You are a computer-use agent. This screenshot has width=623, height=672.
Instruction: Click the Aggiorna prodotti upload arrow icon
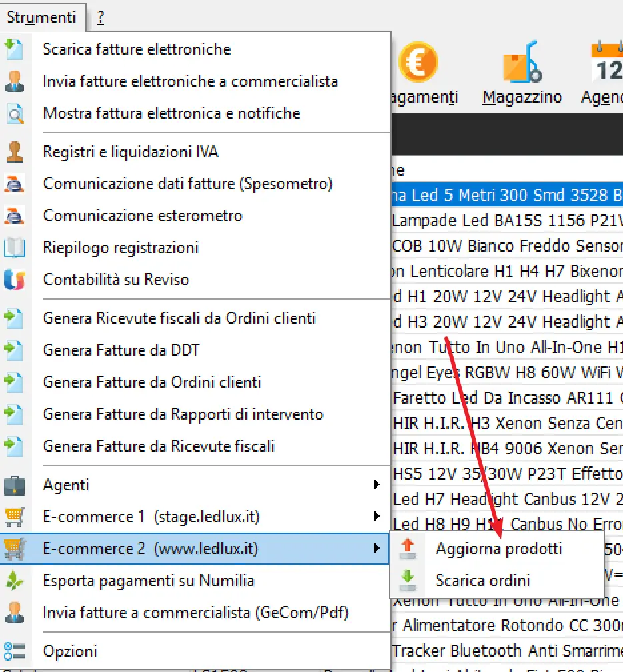[408, 549]
